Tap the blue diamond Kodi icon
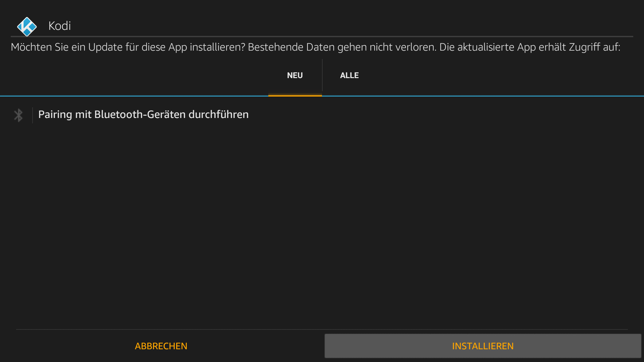Viewport: 644px width, 362px height. click(27, 26)
